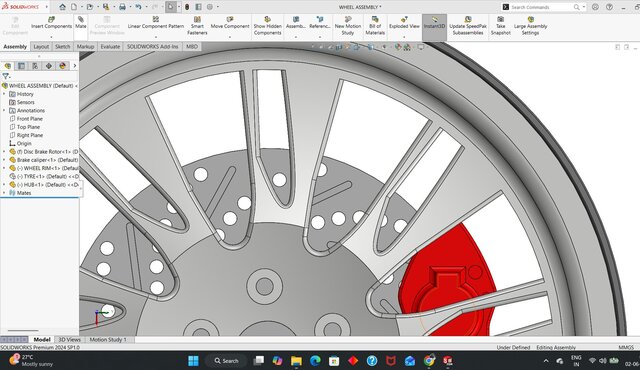Click the Rebuild traffic light icon
Viewport: 640px width, 370px height.
pyautogui.click(x=187, y=7)
